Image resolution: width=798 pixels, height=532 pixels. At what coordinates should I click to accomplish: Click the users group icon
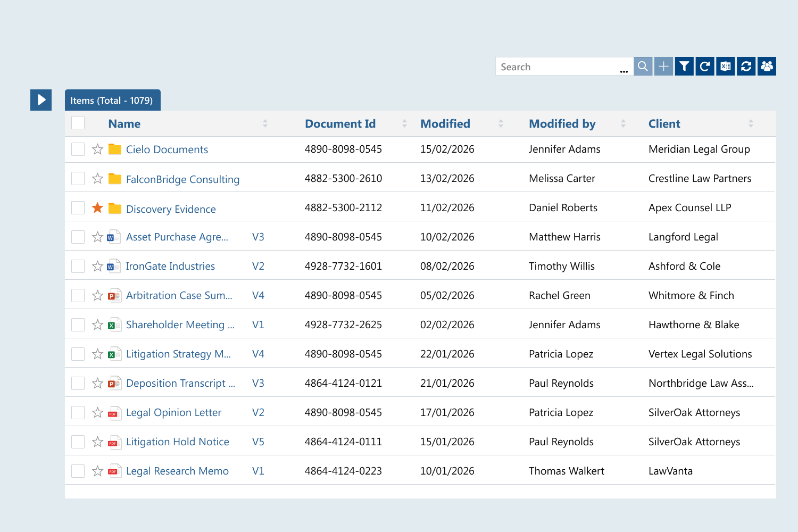pos(767,66)
